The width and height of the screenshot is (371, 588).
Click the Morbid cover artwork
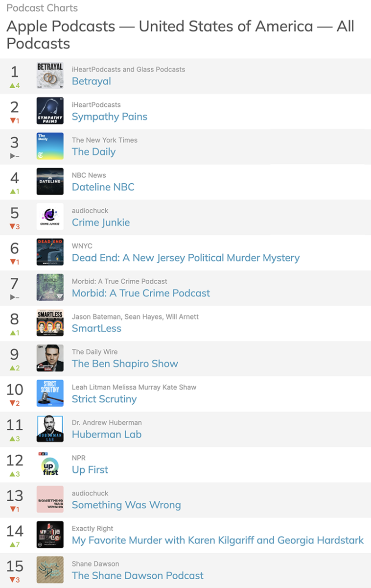coord(50,287)
